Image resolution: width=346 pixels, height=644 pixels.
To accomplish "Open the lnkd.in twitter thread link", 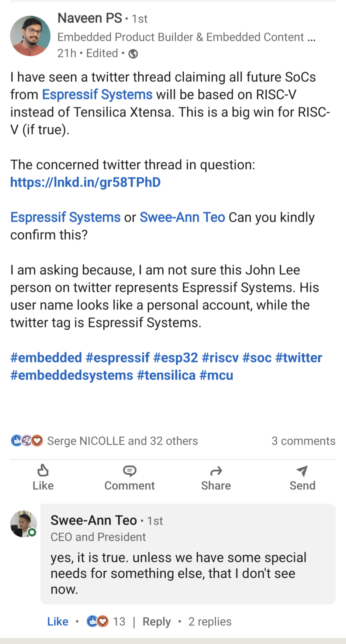I will click(x=85, y=182).
